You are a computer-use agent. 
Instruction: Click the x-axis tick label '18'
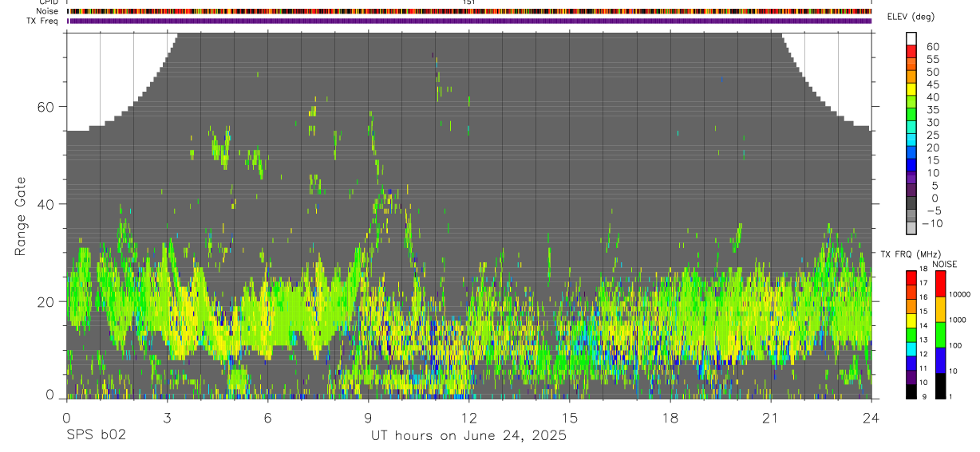pos(670,418)
